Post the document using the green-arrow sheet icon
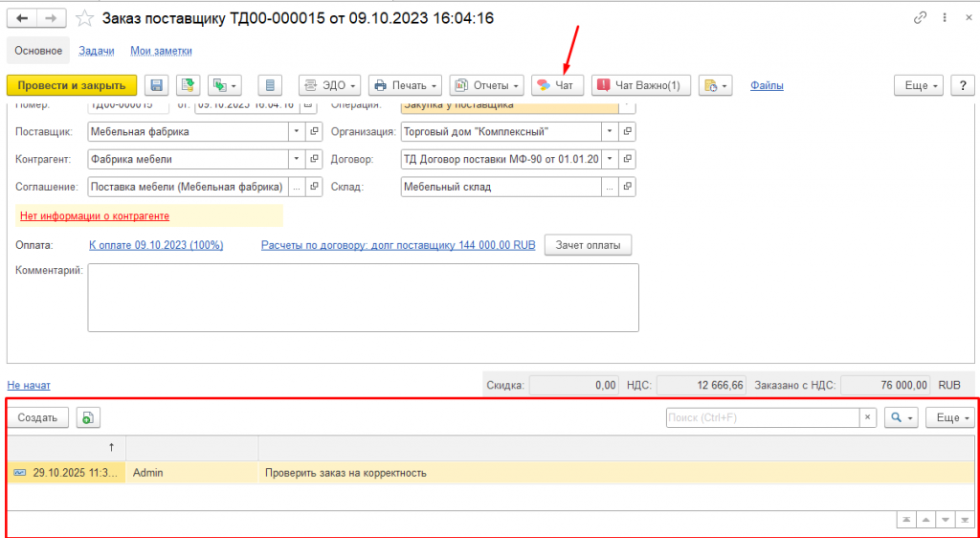 click(188, 85)
